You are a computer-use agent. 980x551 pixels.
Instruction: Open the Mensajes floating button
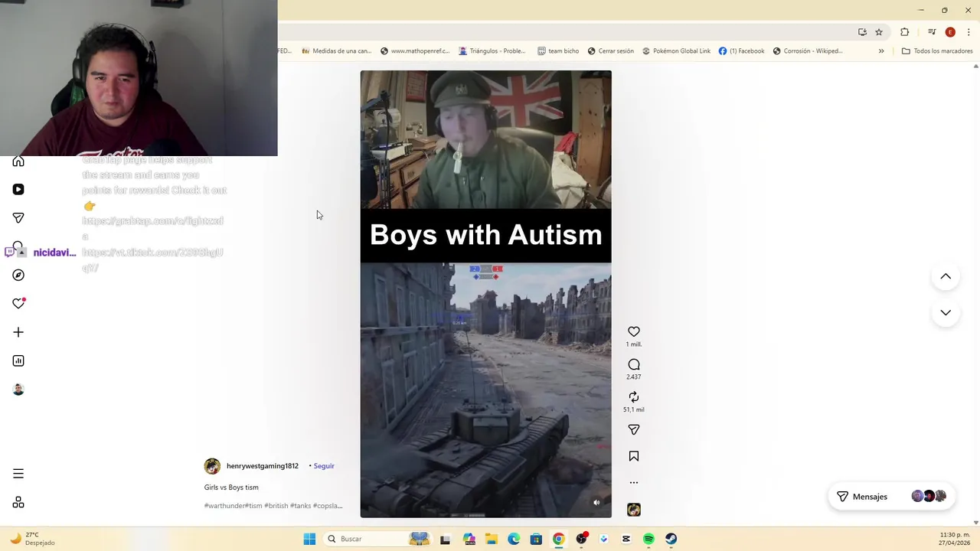click(x=891, y=497)
